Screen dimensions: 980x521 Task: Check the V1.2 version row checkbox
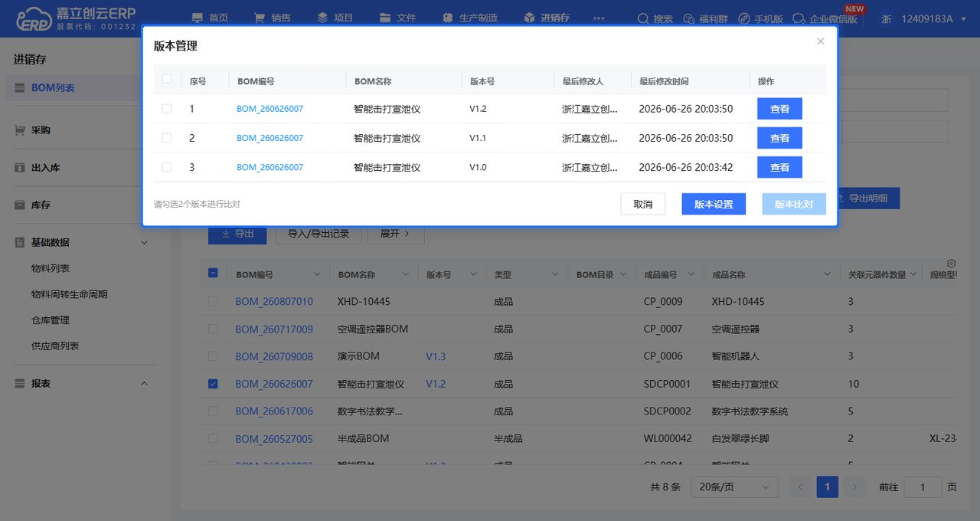coord(167,109)
